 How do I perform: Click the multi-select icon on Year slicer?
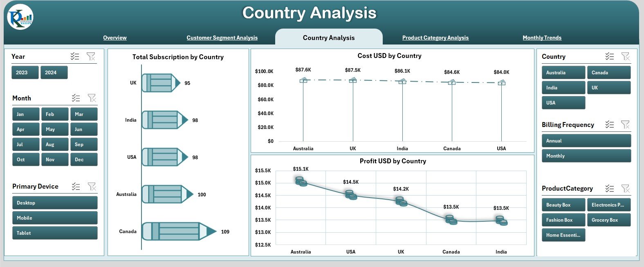[75, 56]
